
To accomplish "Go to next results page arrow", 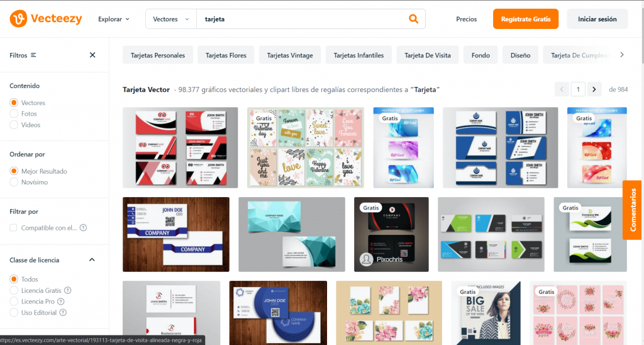I will pos(594,89).
